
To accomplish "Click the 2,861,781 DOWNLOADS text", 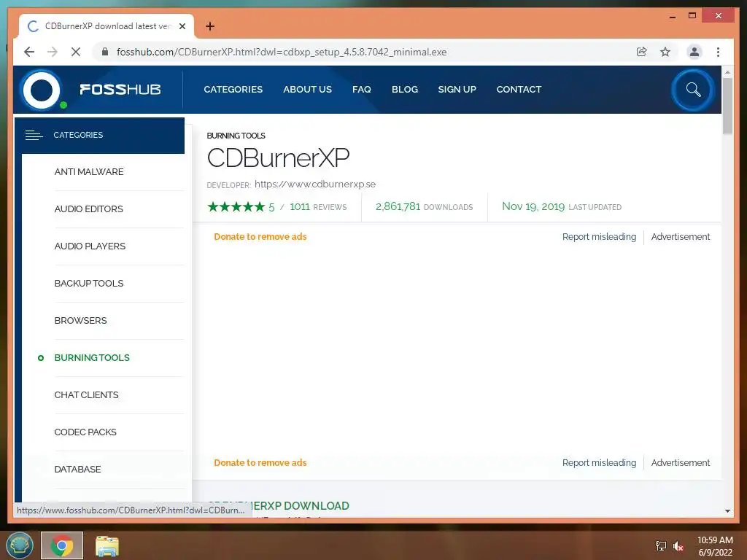I will [x=424, y=206].
